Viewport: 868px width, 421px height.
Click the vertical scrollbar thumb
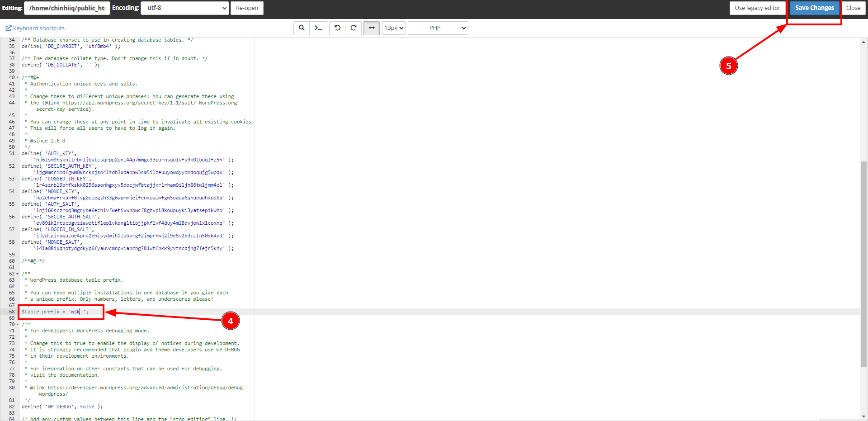coord(863,265)
